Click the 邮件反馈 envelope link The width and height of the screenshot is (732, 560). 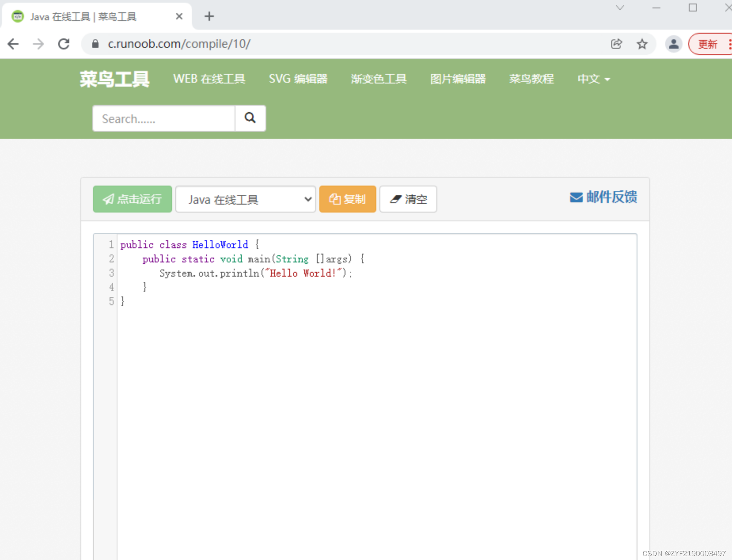pyautogui.click(x=603, y=197)
